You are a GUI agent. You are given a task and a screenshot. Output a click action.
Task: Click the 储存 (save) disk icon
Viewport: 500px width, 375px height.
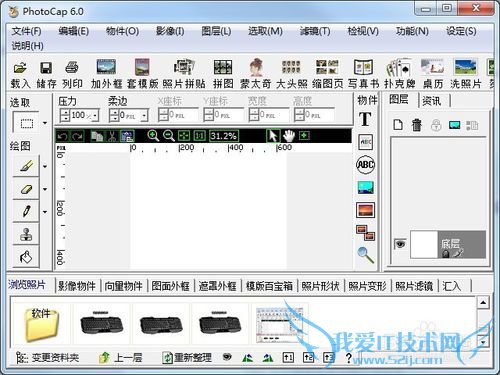click(46, 68)
